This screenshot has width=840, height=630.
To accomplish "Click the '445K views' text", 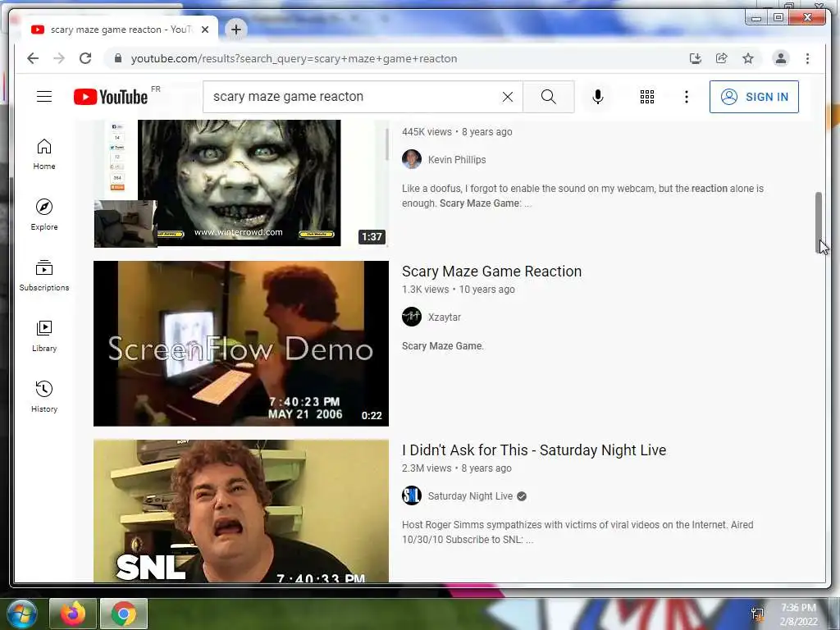I will [427, 132].
